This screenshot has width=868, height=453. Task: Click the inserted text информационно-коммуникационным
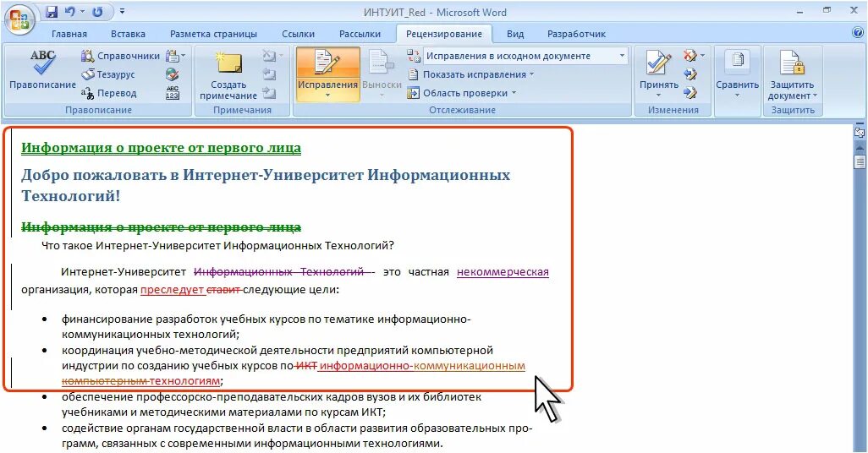point(422,366)
